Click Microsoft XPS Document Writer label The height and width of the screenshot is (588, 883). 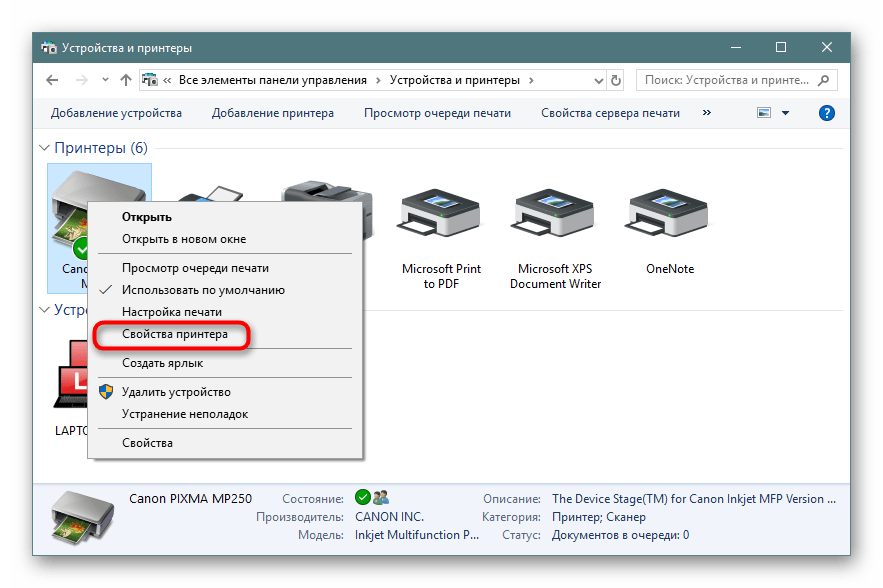(555, 276)
